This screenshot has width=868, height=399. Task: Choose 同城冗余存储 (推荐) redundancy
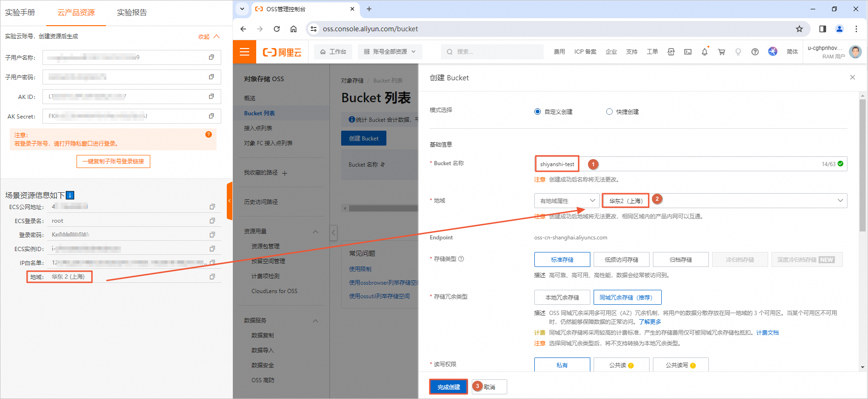(x=628, y=297)
